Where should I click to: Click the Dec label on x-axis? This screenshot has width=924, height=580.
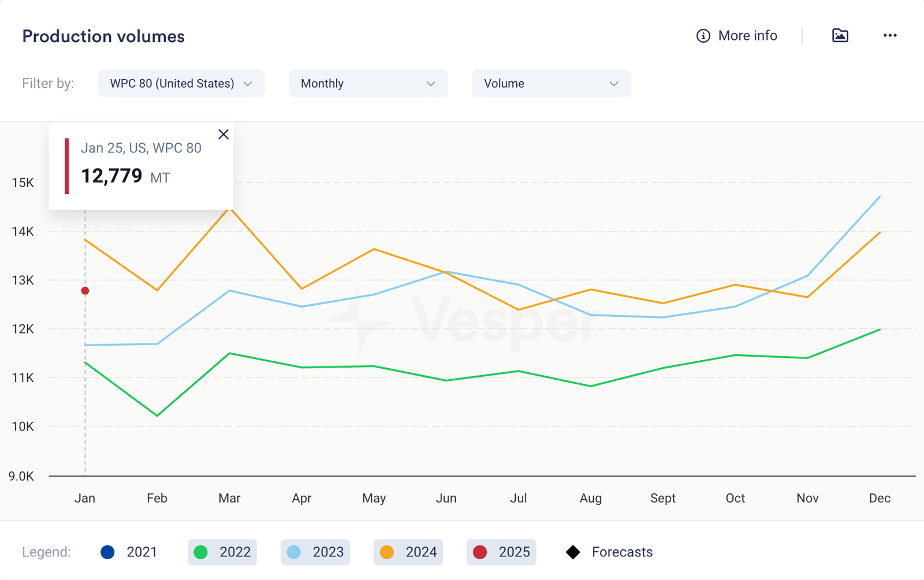[x=880, y=498]
